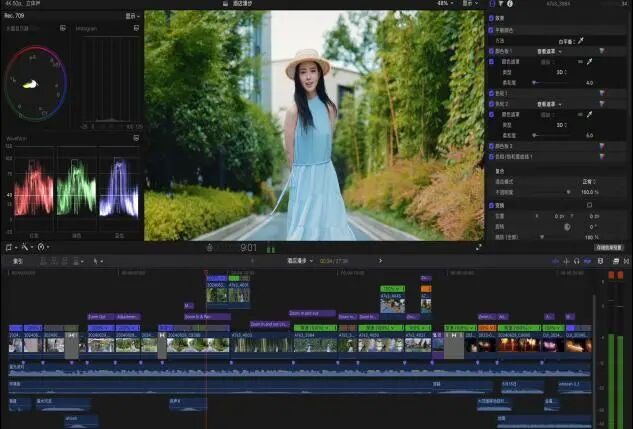Toggle the 变换 transform checkbox
The height and width of the screenshot is (429, 633).
click(491, 205)
